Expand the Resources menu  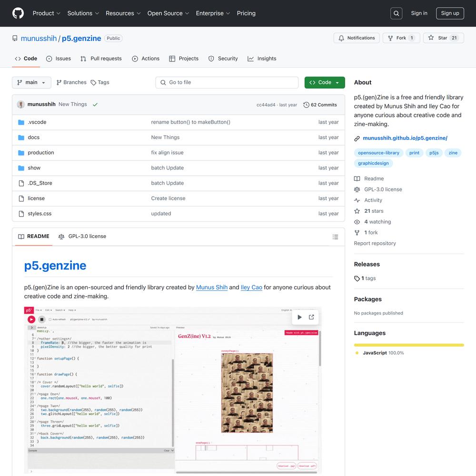[123, 13]
